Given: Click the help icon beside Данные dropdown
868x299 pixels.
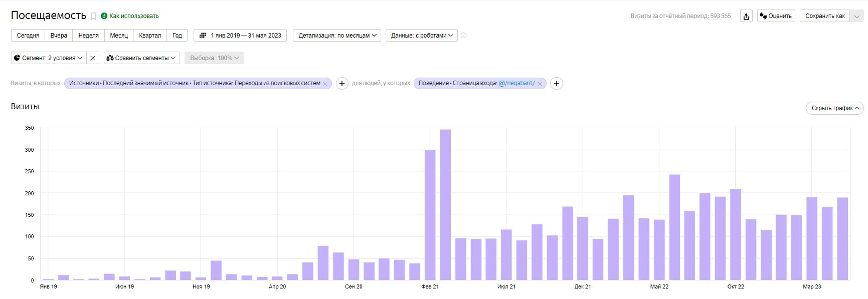Looking at the screenshot, I should [x=463, y=36].
